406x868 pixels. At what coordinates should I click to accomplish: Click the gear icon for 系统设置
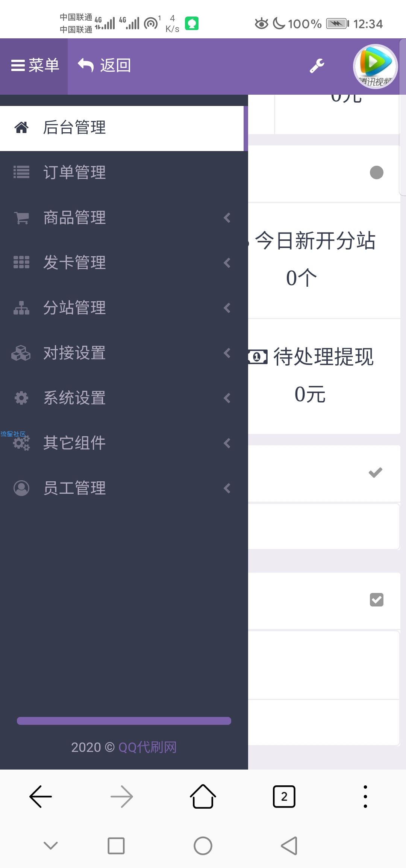[21, 398]
